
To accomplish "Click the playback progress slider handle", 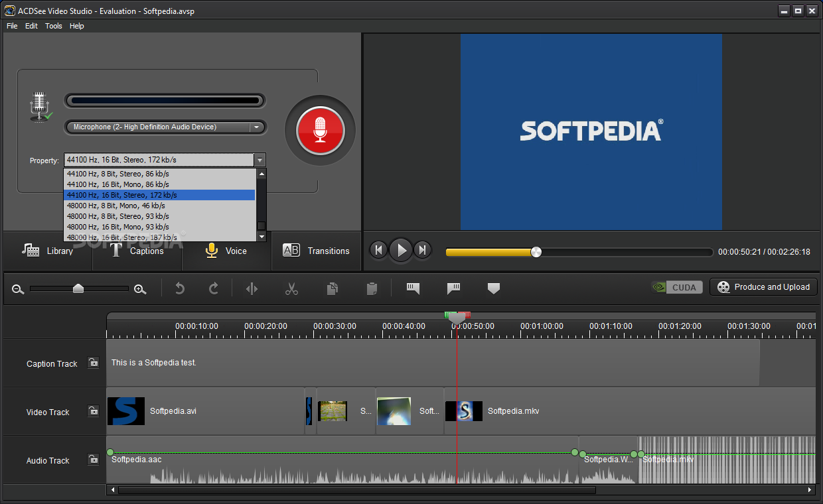I will click(536, 252).
